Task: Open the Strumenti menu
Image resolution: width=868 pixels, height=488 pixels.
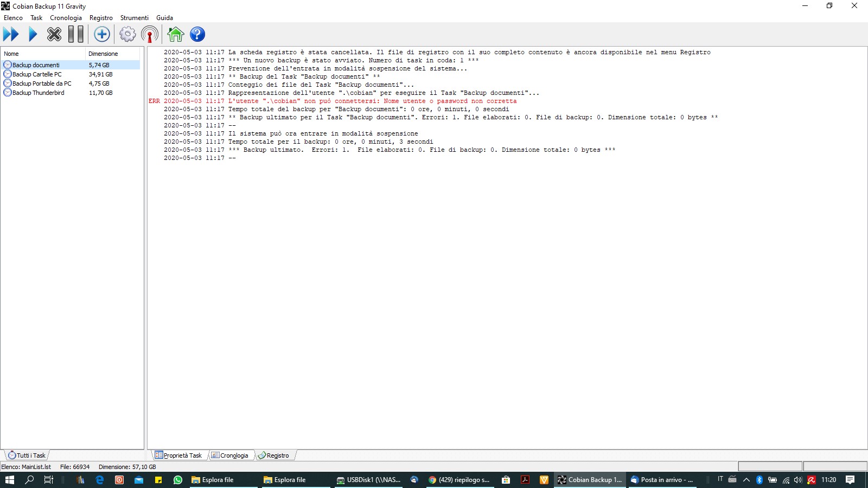Action: tap(134, 18)
